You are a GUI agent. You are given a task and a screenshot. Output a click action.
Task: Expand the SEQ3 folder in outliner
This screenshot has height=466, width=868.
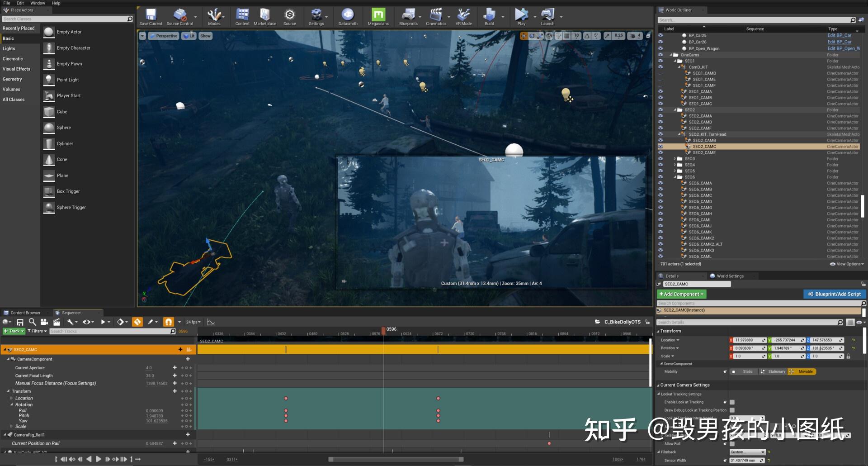tap(675, 159)
